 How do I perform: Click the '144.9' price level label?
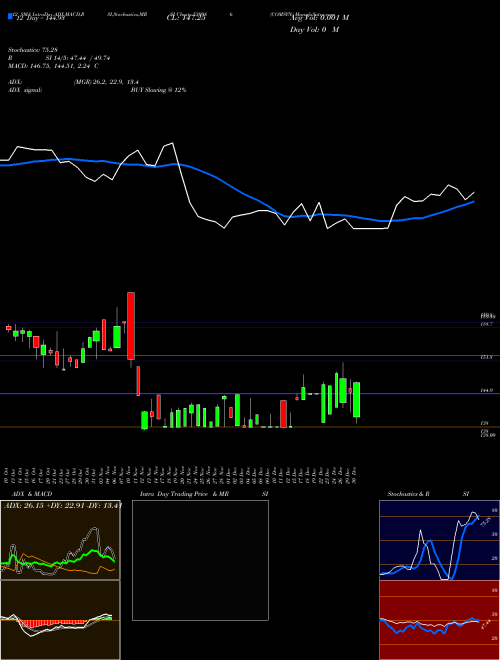pyautogui.click(x=486, y=391)
